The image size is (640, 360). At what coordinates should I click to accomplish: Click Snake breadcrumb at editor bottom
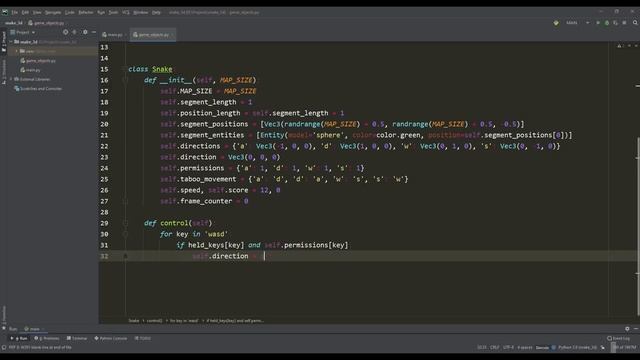tap(134, 321)
